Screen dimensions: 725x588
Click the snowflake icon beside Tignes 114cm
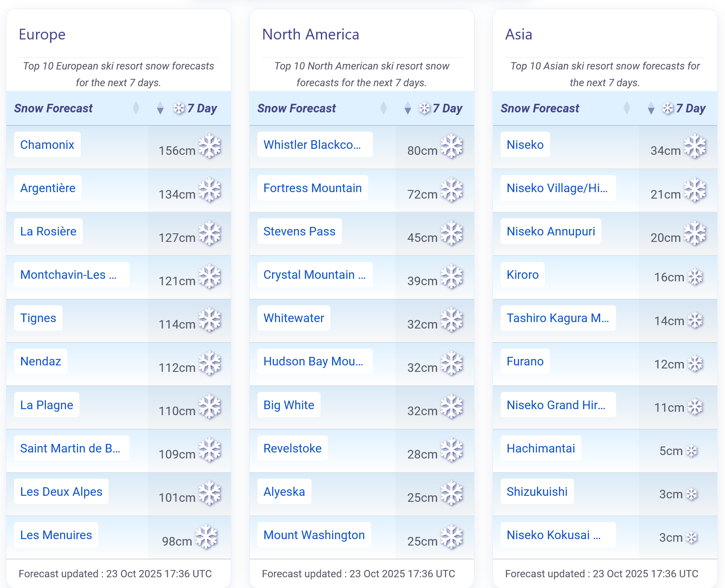[209, 320]
